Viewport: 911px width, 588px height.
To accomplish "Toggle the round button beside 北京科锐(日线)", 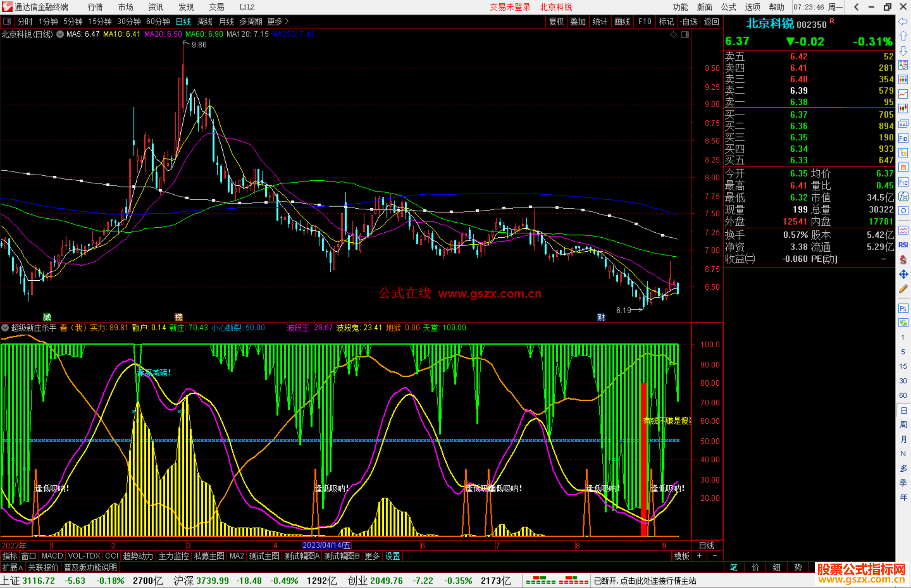I will click(60, 34).
